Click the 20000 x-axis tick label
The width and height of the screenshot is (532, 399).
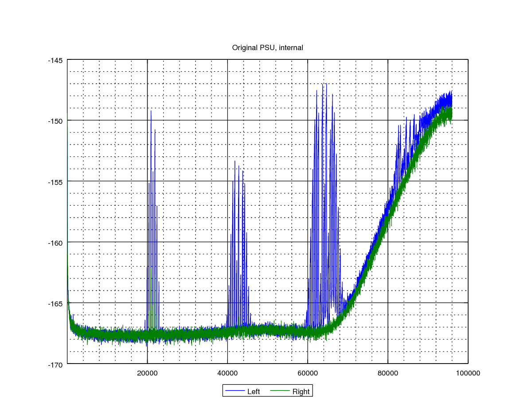147,374
